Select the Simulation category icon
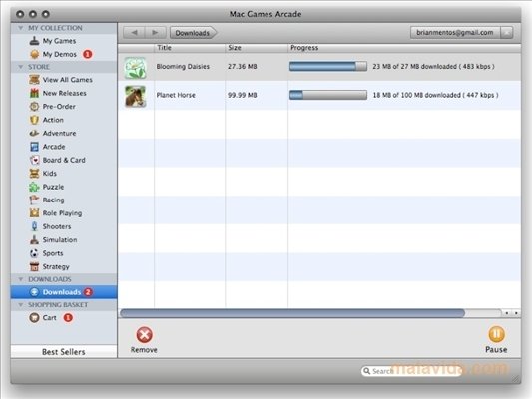The height and width of the screenshot is (399, 532). click(34, 240)
